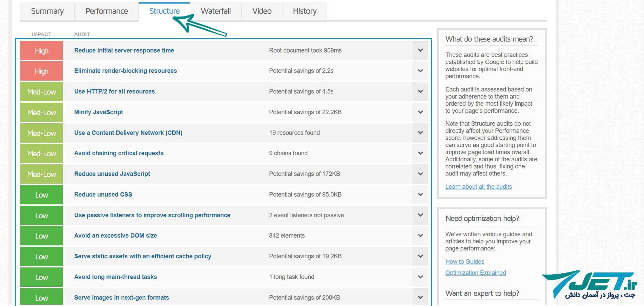Open Avoid an excessive DOM size audit
This screenshot has height=306, width=644.
(x=116, y=236)
